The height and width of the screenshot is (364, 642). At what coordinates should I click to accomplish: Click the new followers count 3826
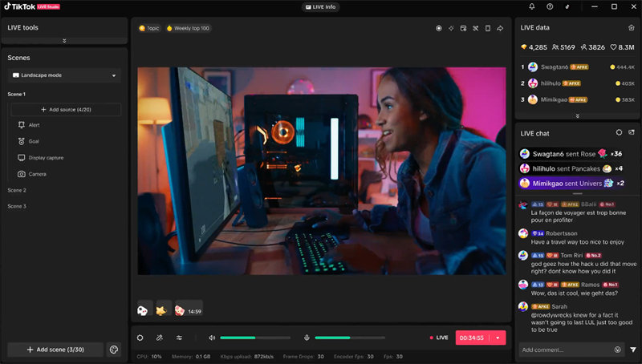[x=593, y=47]
